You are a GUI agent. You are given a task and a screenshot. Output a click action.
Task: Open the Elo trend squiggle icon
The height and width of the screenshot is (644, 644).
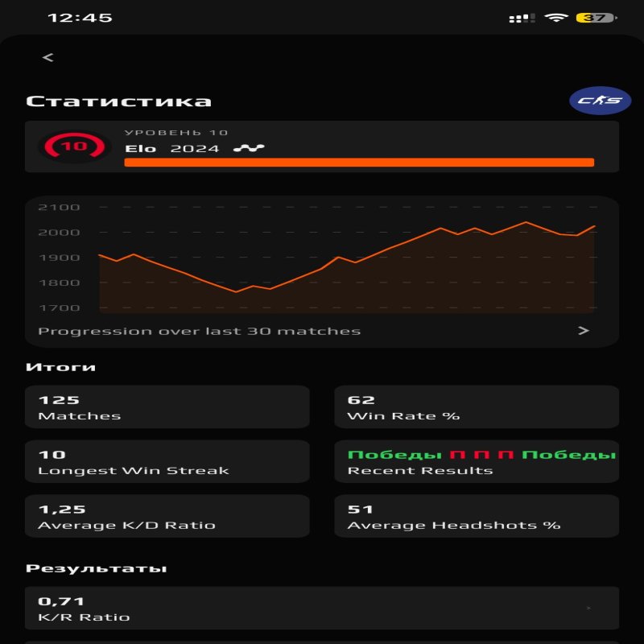248,148
